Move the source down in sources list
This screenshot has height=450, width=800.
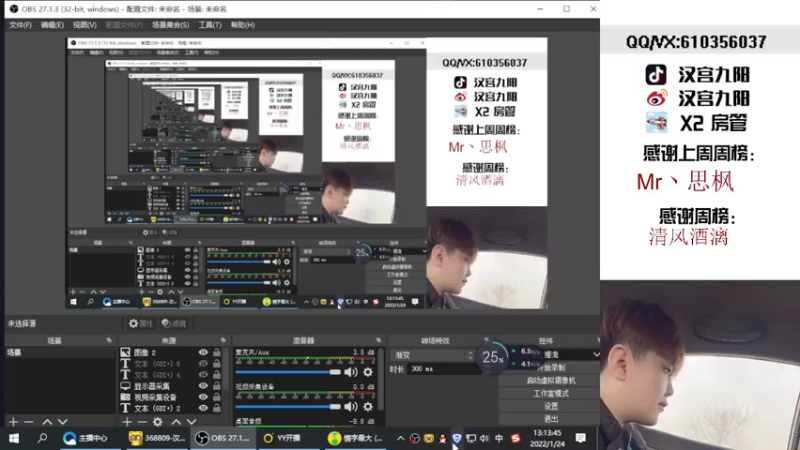pyautogui.click(x=191, y=422)
